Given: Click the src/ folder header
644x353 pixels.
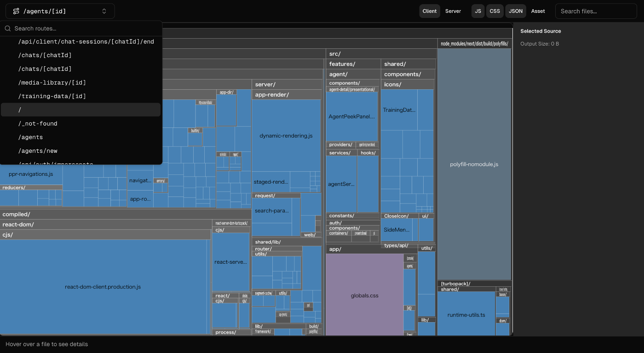Looking at the screenshot, I should 381,54.
